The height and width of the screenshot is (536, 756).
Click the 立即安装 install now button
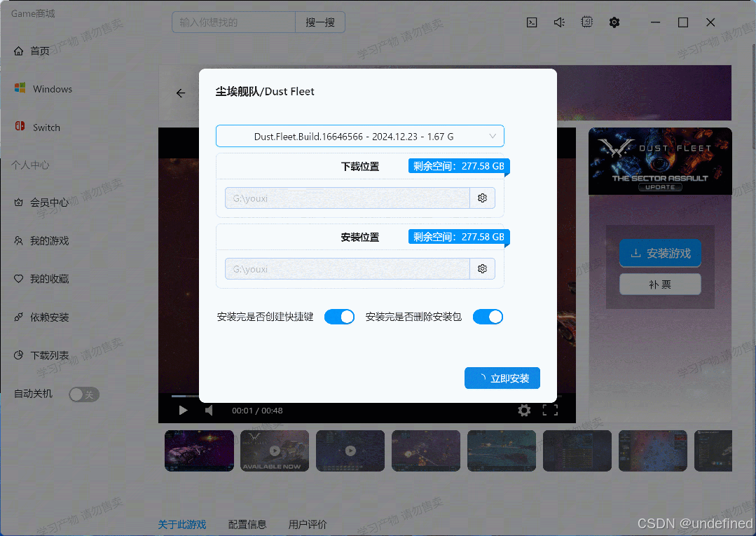coord(502,378)
